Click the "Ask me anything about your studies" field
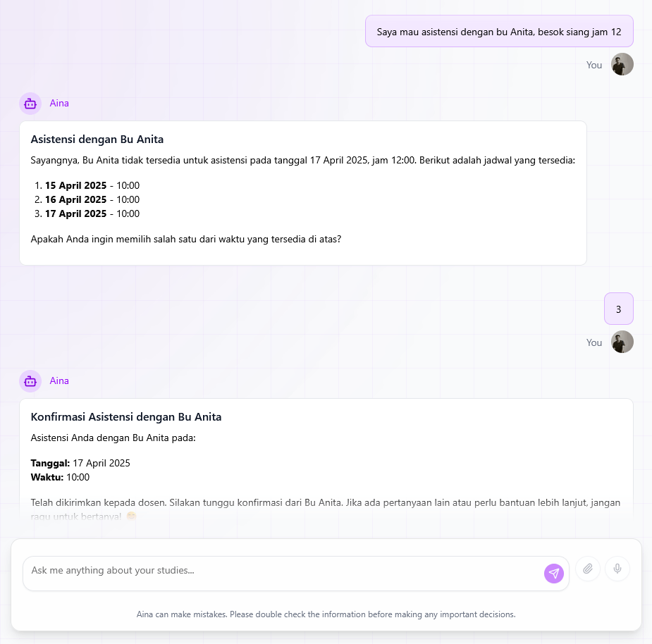The width and height of the screenshot is (652, 644). click(282, 570)
